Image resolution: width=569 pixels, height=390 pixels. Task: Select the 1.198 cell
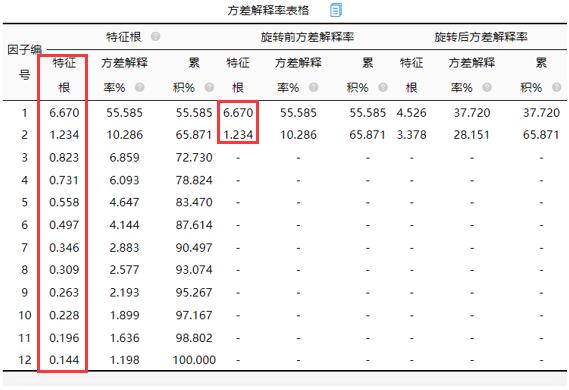[124, 360]
